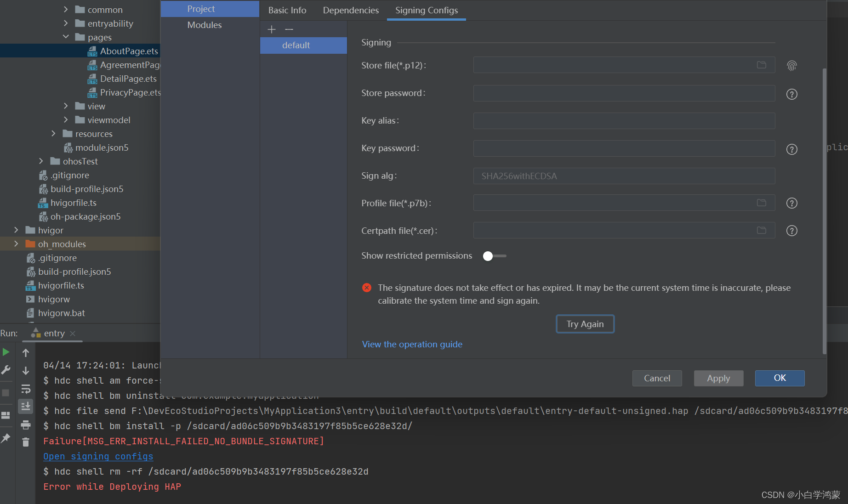Select Modules in left settings list
Screen dimensions: 848x504
point(210,25)
